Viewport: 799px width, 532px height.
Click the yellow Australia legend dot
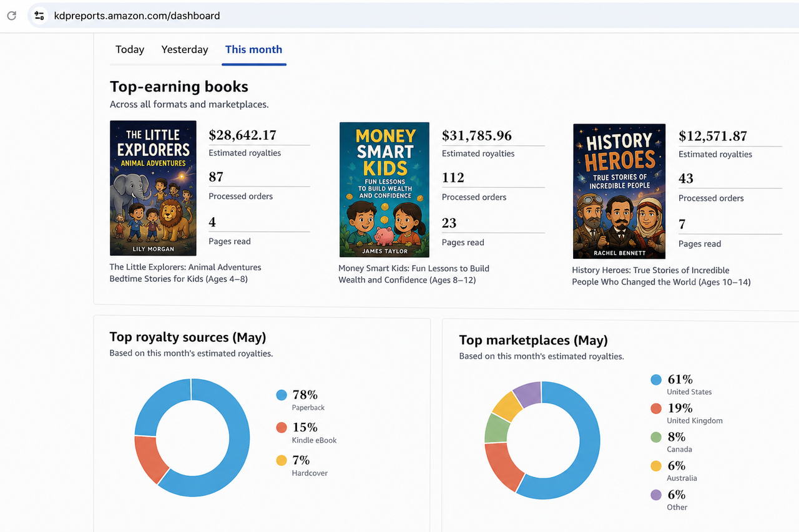pyautogui.click(x=655, y=466)
